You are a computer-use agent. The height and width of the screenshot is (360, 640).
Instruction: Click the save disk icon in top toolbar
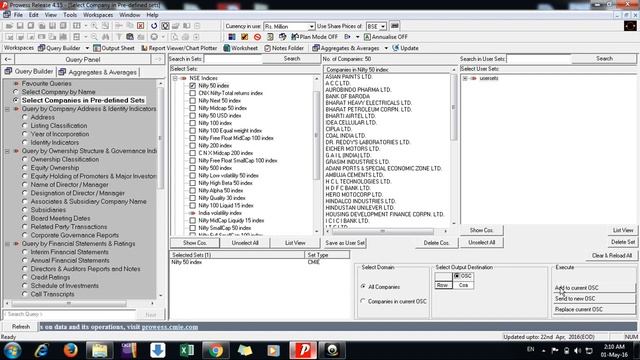point(20,26)
